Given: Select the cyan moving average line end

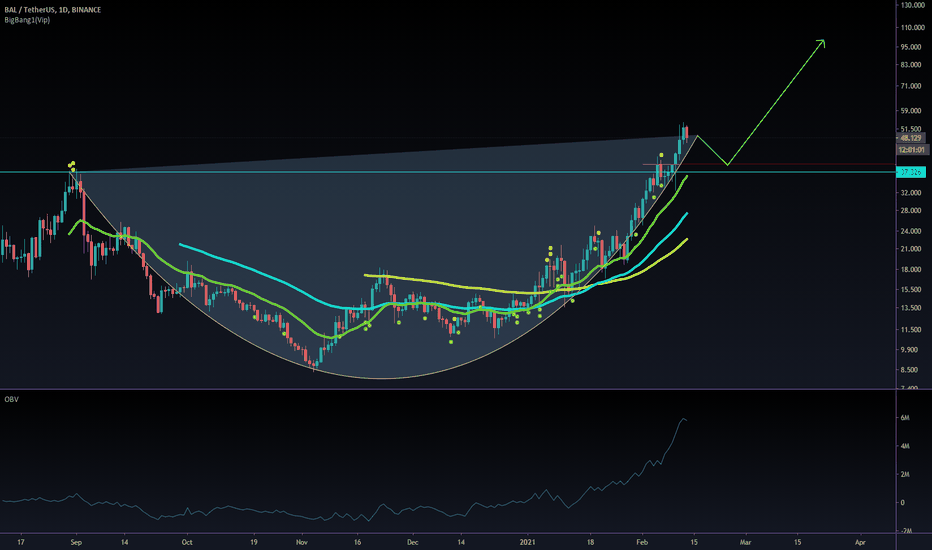Looking at the screenshot, I should [687, 213].
